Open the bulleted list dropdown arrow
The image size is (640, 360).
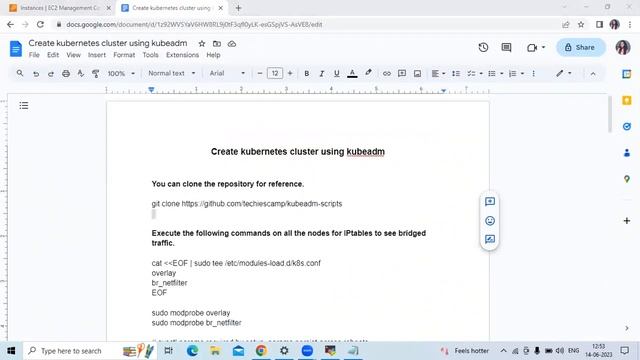(x=502, y=73)
